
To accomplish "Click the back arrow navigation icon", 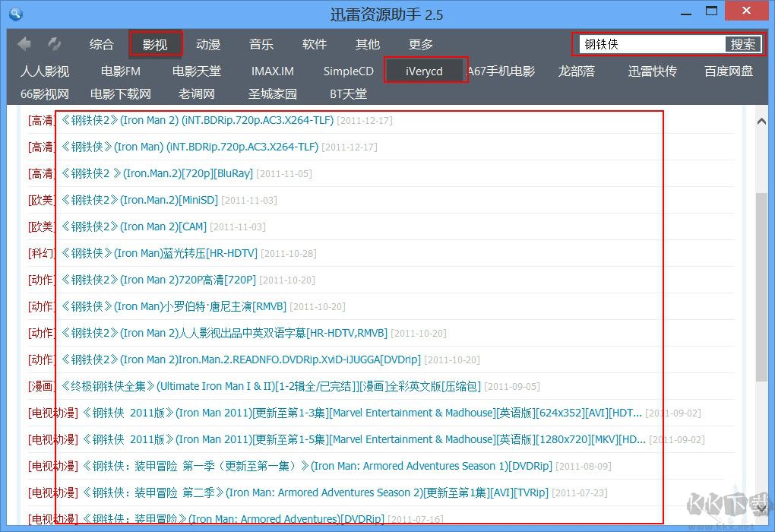I will pyautogui.click(x=24, y=44).
